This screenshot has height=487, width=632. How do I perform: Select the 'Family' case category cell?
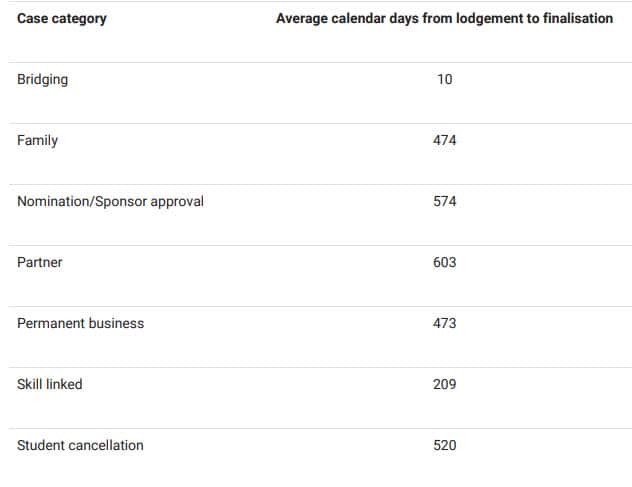tap(38, 140)
